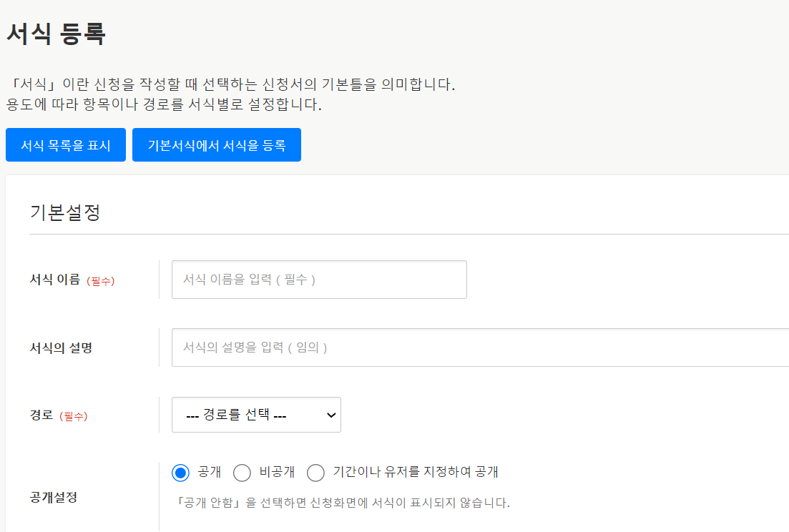789x532 pixels.
Task: Focus the 서식 이름 input field
Action: pos(319,280)
